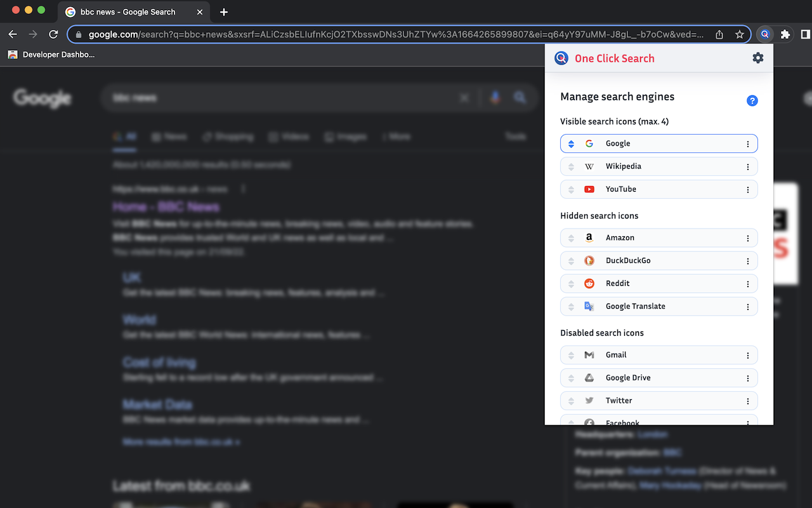This screenshot has height=508, width=812.
Task: Click the Twitter bird icon
Action: tap(589, 401)
